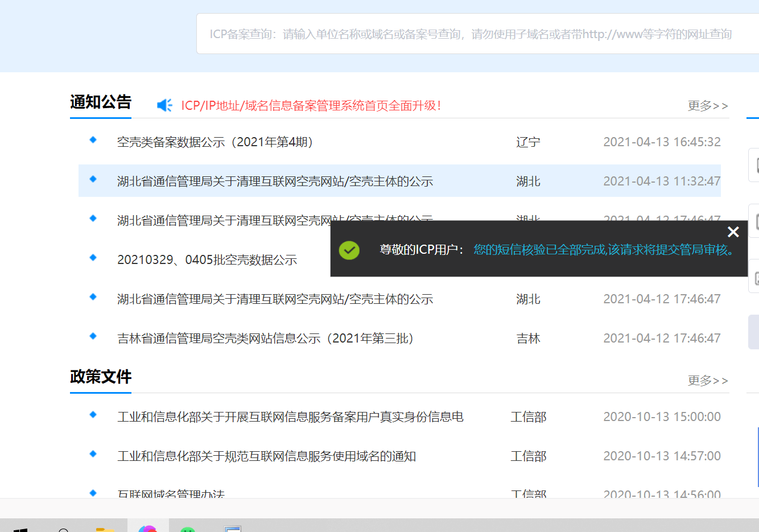Click the Windows Start button
The width and height of the screenshot is (759, 532).
[x=20, y=529]
